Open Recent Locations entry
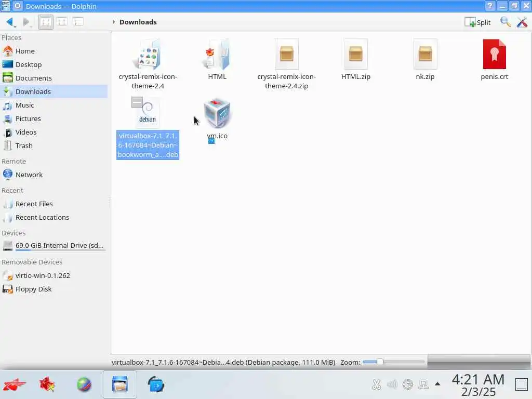This screenshot has width=532, height=399. (54, 218)
